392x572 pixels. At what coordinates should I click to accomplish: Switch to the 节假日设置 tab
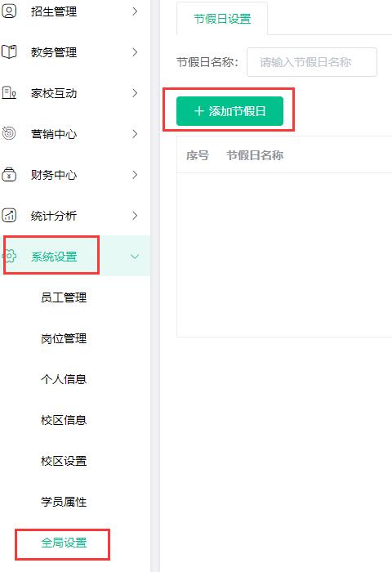222,19
